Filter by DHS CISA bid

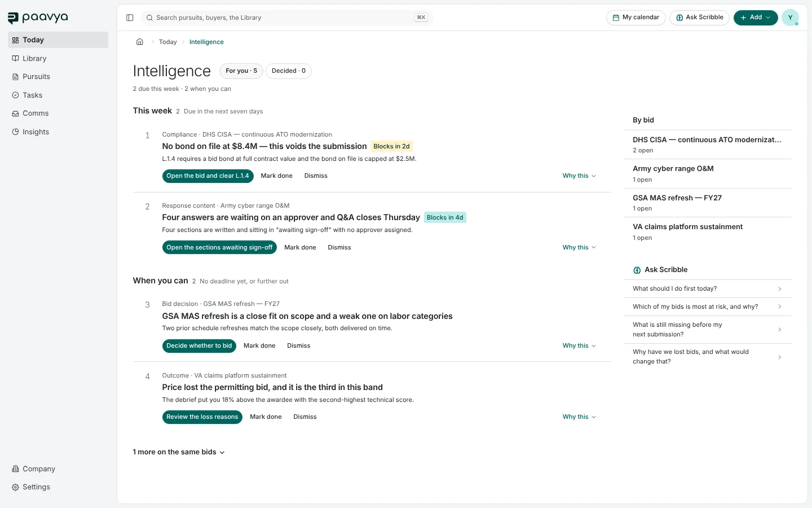(708, 144)
